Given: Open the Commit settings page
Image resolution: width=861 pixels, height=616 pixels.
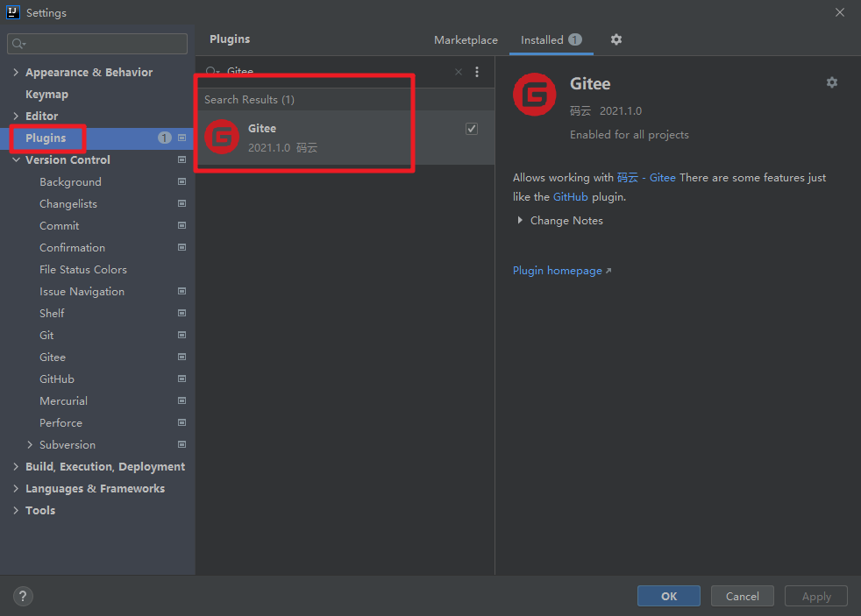Looking at the screenshot, I should [x=60, y=225].
